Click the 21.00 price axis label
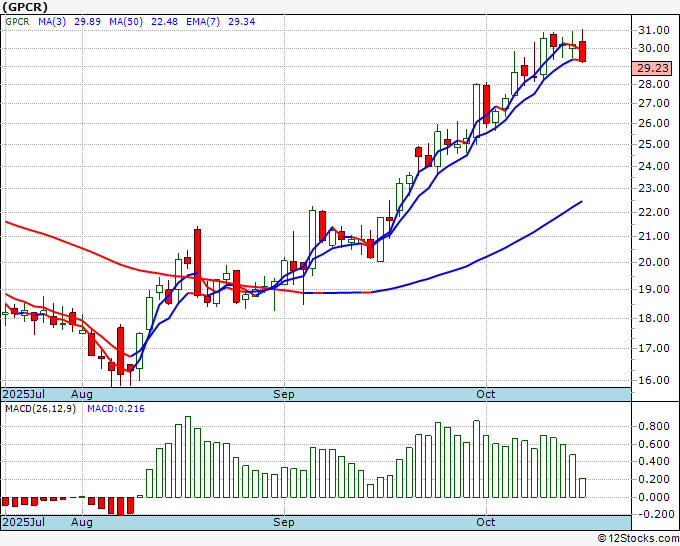680x546 pixels. coord(654,236)
